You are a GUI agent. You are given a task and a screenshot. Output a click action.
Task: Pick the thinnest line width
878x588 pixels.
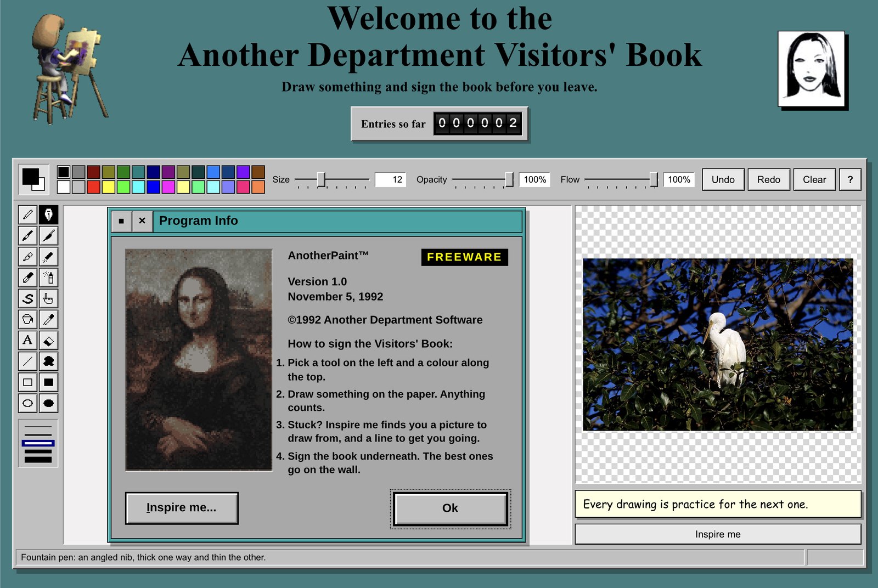pos(38,427)
